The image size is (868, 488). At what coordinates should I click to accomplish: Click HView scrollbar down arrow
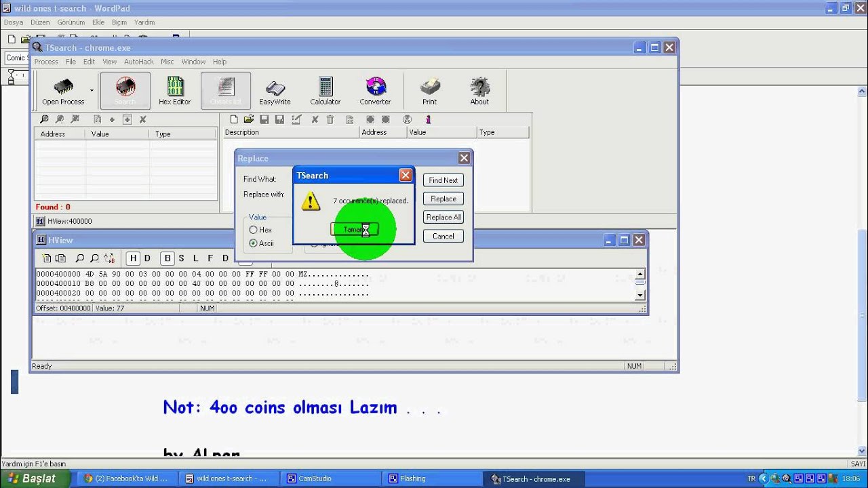tap(640, 296)
